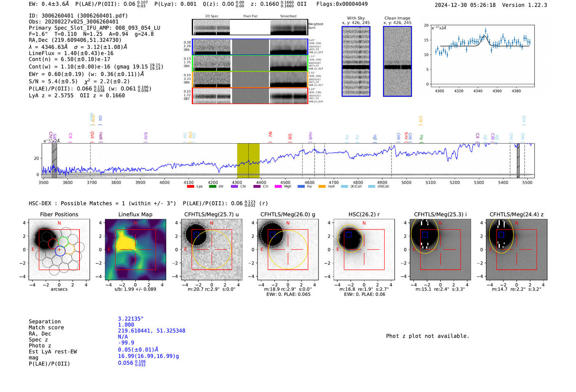Click the Photo z value -99.9

(126, 343)
